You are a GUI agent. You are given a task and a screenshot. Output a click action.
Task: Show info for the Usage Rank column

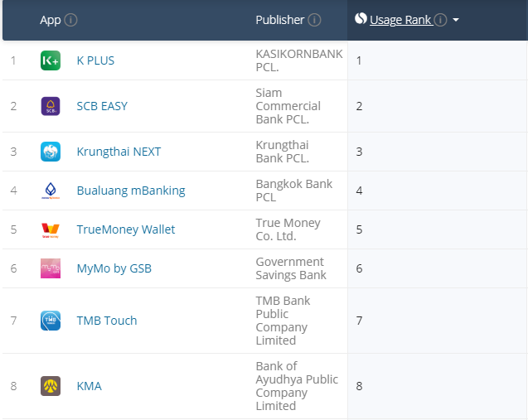click(x=440, y=20)
